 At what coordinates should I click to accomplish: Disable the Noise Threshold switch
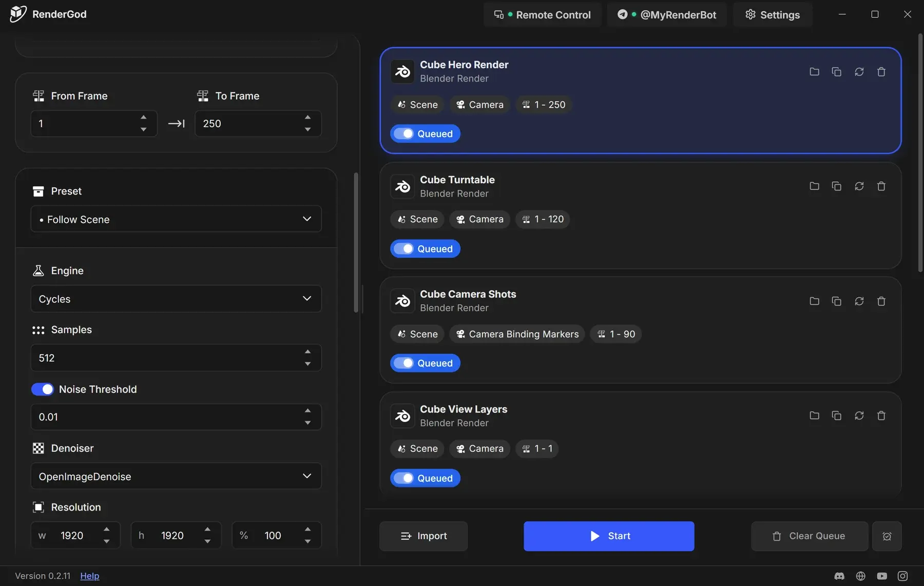point(42,389)
